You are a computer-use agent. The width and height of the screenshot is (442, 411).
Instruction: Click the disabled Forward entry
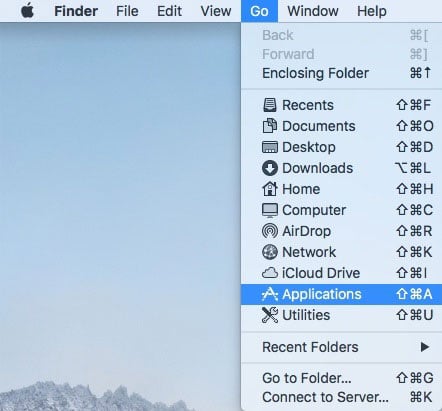coord(341,54)
